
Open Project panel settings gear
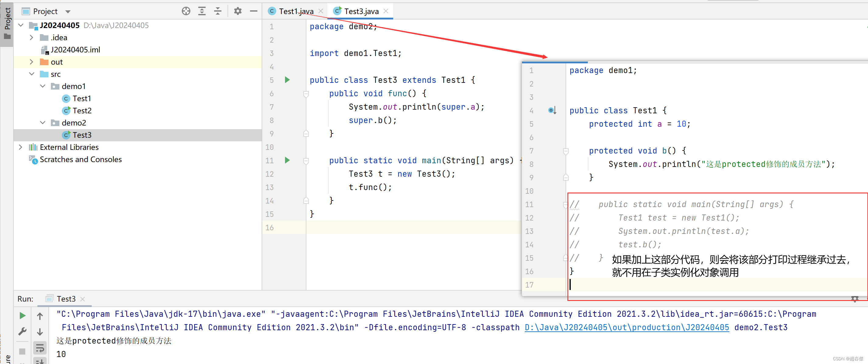tap(238, 11)
